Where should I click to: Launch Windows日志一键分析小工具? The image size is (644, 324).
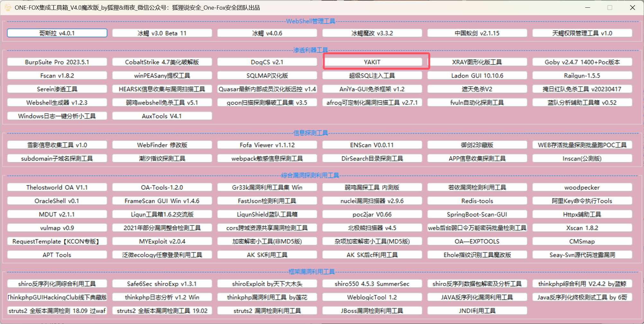57,116
